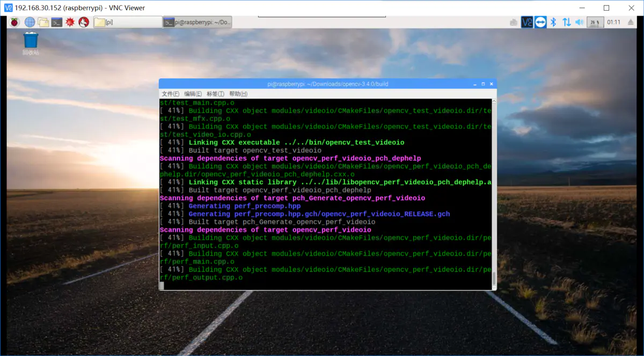
Task: Click 'Scanning dependencies of target opencv_perf_videoio' line
Action: click(x=265, y=229)
